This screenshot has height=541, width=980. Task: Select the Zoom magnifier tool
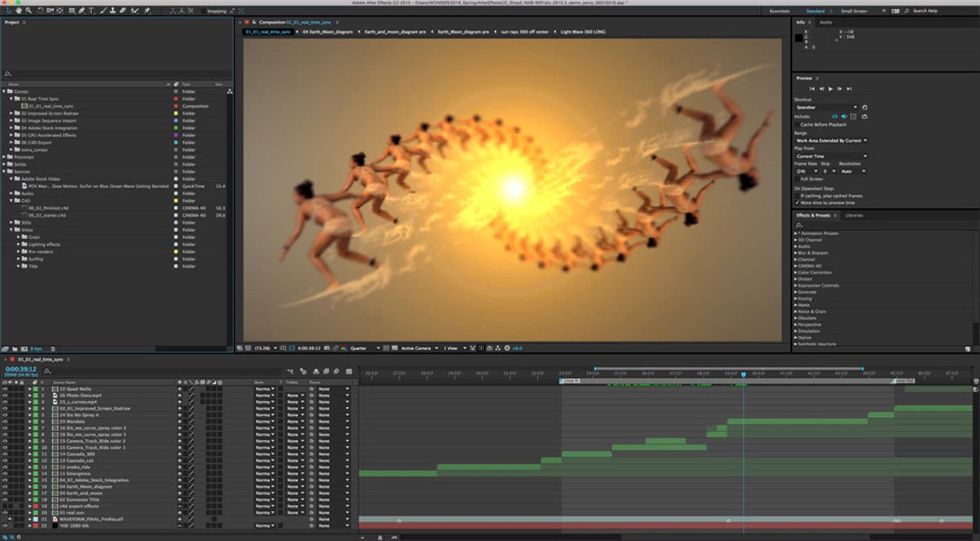[x=28, y=10]
